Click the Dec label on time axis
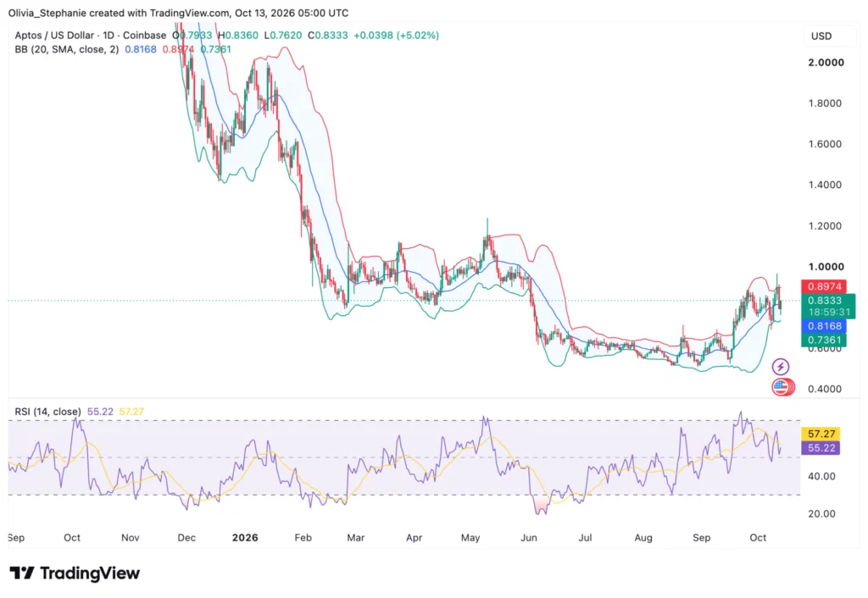 click(186, 538)
